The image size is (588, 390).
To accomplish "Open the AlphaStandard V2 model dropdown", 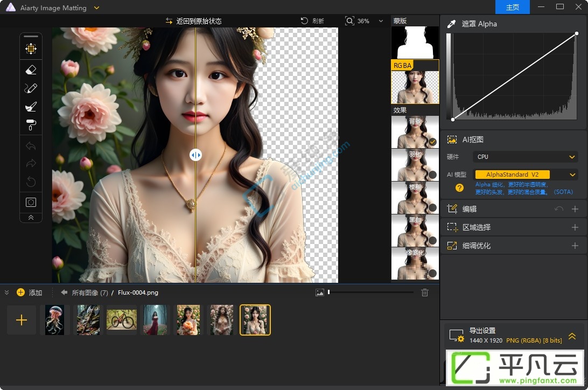I will click(x=525, y=175).
